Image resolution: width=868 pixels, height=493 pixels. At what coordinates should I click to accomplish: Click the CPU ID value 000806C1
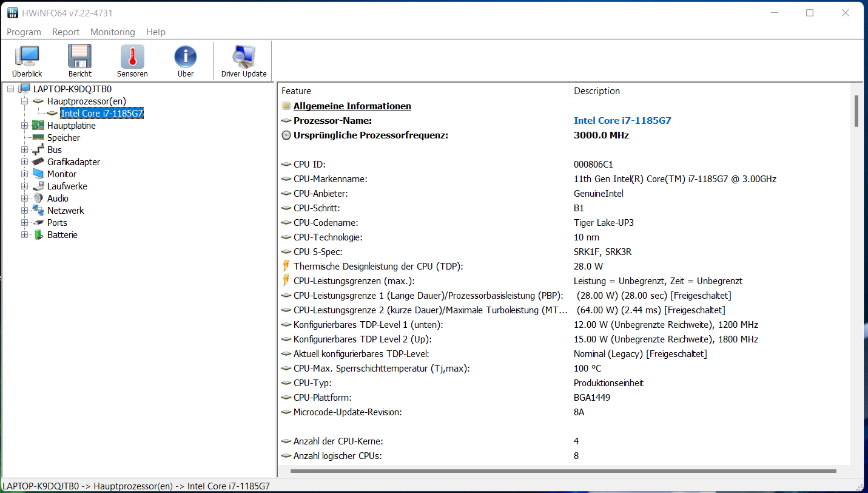[x=593, y=165]
